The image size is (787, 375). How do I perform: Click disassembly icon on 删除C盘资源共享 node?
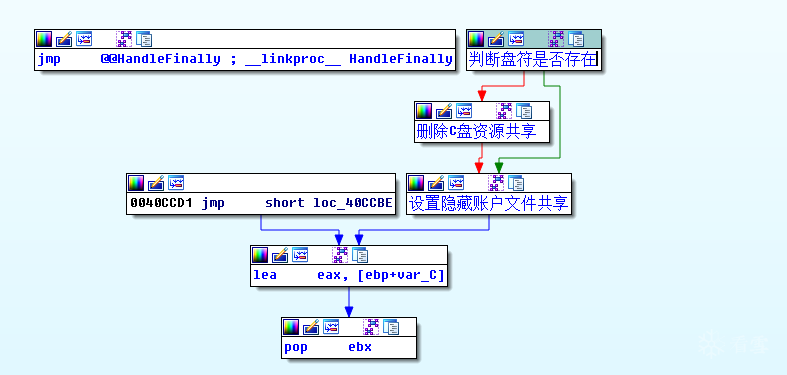pos(464,111)
